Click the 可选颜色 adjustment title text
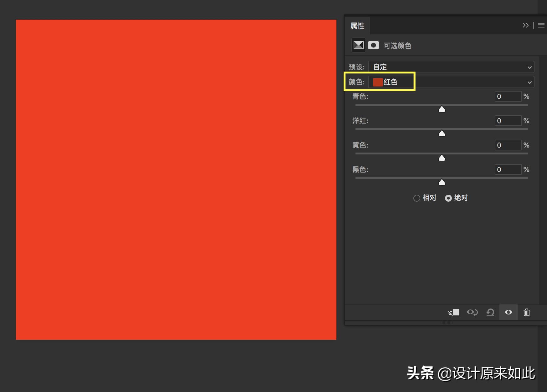 click(397, 46)
